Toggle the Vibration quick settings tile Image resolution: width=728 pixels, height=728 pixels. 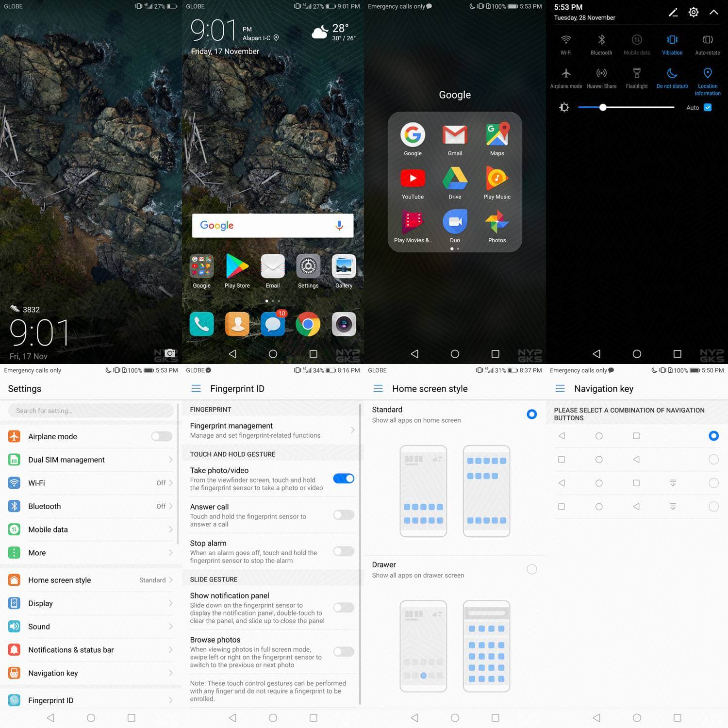(x=672, y=44)
